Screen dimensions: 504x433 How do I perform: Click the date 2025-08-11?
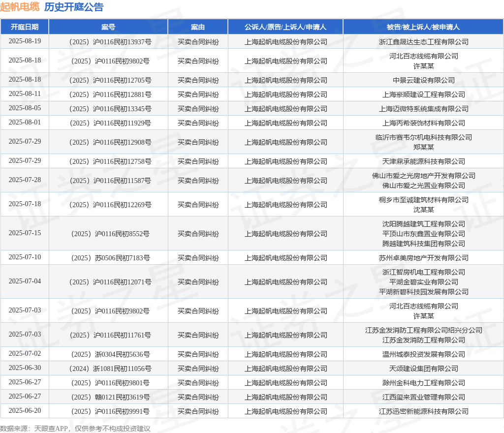pyautogui.click(x=25, y=94)
